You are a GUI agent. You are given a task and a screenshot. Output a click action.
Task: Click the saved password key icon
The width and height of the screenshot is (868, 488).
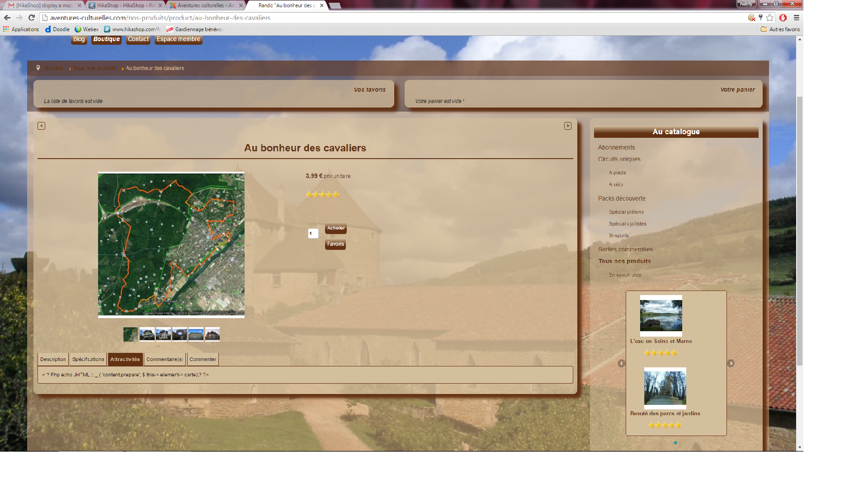click(761, 18)
